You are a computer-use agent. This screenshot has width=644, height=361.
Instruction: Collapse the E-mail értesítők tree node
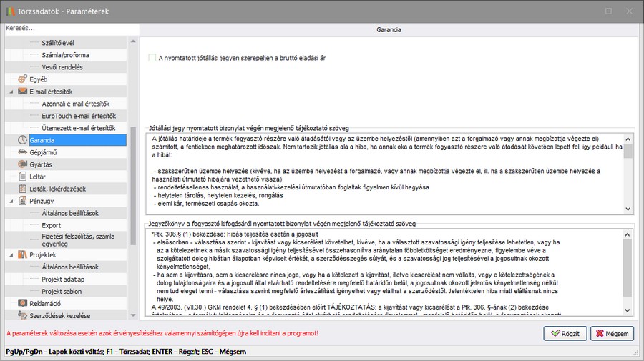[x=11, y=92]
